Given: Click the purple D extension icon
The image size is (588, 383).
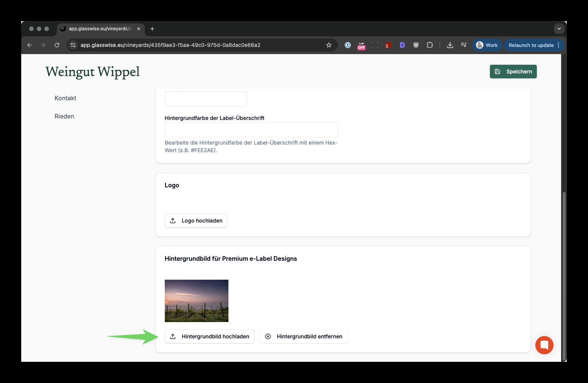Looking at the screenshot, I should click(402, 45).
